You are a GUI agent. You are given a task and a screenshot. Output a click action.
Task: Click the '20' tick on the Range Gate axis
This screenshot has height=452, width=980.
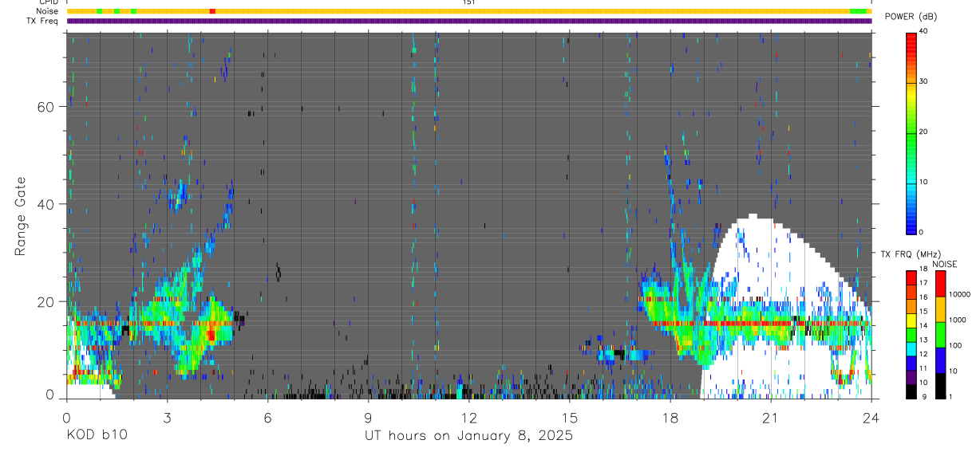point(46,301)
